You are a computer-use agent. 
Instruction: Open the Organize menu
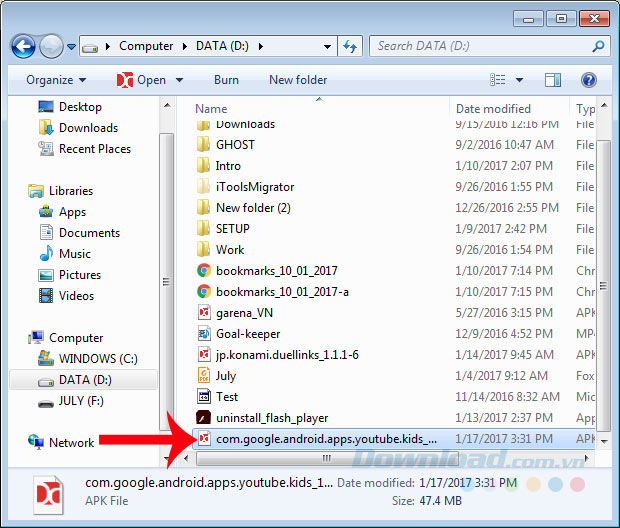[56, 80]
